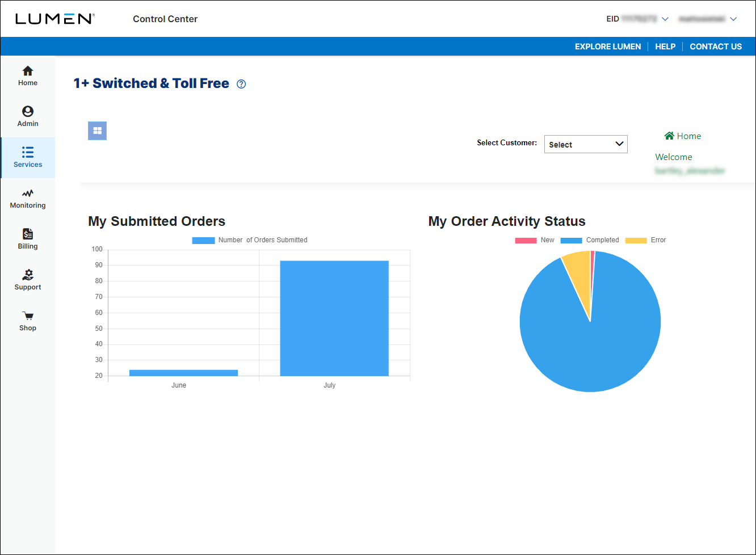This screenshot has height=555, width=756.
Task: Click the help question mark icon
Action: point(241,85)
